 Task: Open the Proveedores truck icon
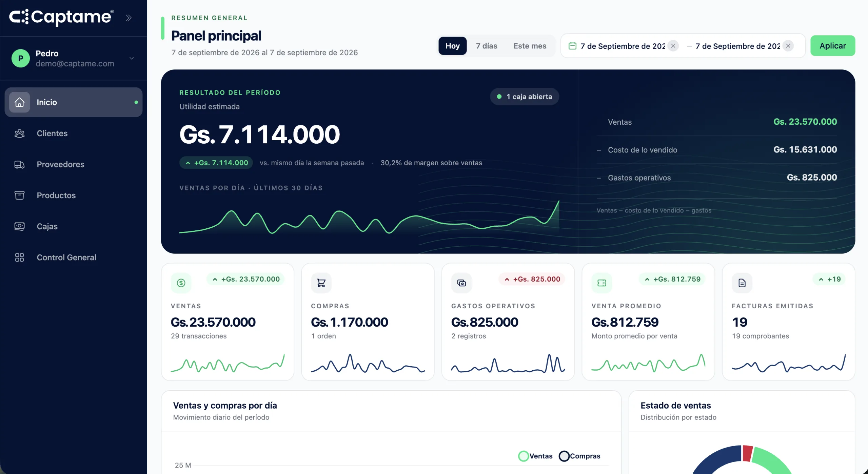click(19, 165)
